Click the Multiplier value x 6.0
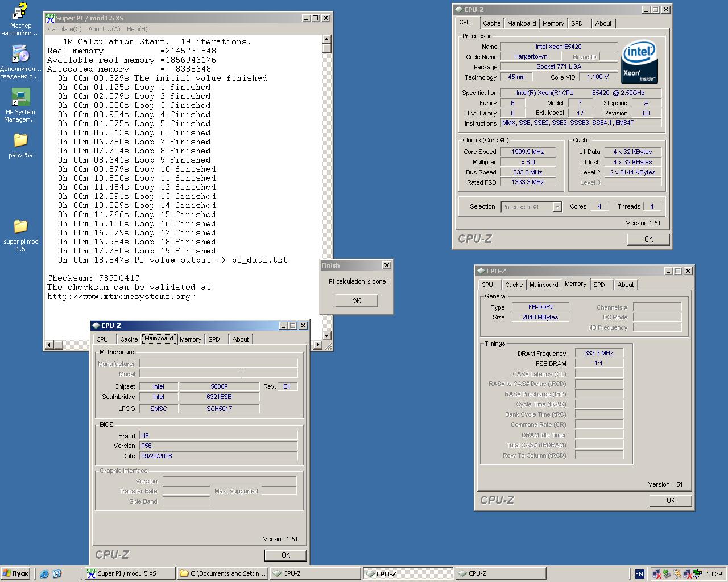The height and width of the screenshot is (582, 728). 528,162
